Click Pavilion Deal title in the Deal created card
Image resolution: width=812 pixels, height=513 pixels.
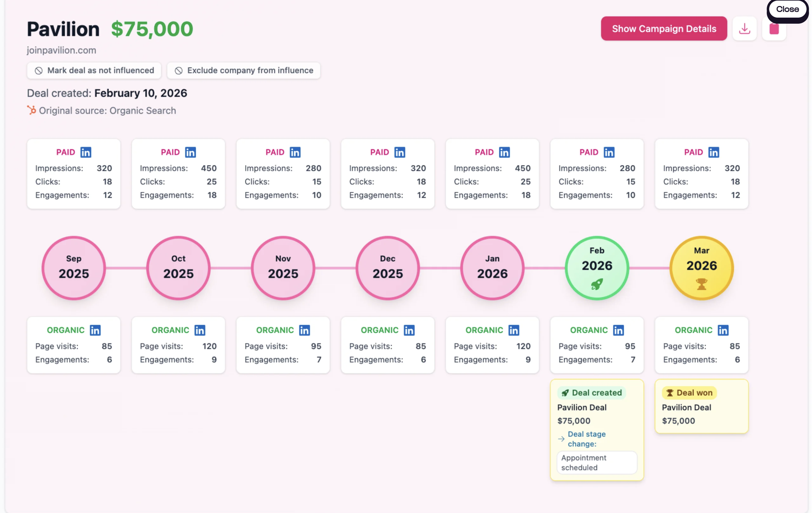point(582,407)
